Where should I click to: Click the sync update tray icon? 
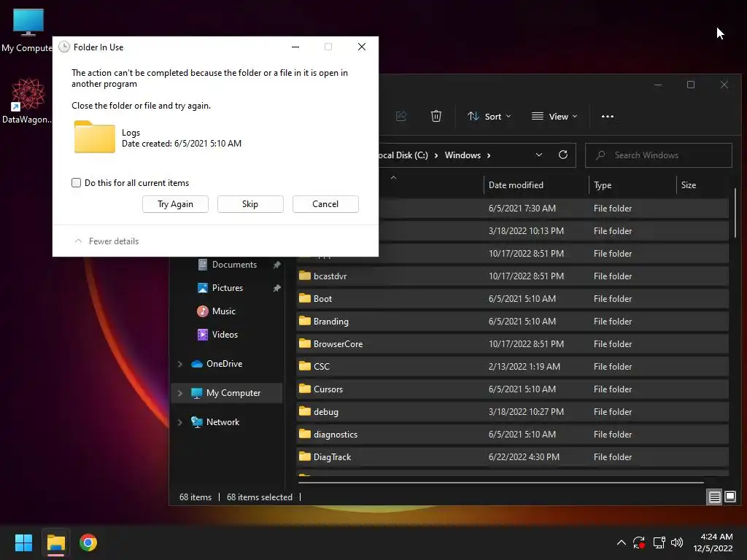(x=639, y=542)
